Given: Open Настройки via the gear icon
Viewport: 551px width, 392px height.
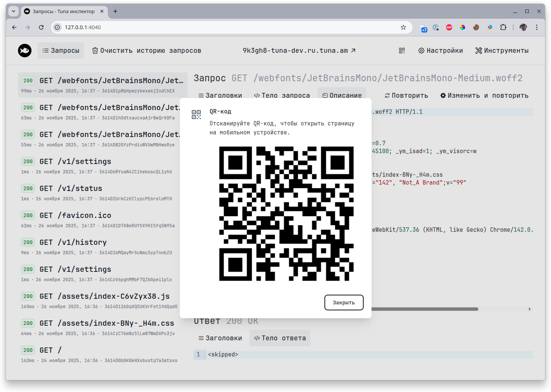Looking at the screenshot, I should tap(421, 50).
